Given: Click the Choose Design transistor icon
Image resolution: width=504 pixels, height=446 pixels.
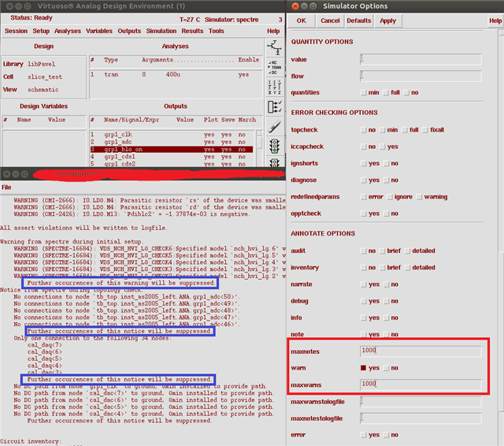Looking at the screenshot, I should (x=274, y=46).
